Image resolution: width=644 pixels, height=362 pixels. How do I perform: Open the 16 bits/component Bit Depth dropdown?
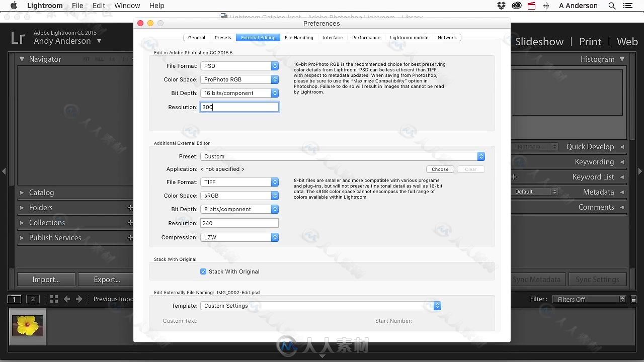coord(239,93)
